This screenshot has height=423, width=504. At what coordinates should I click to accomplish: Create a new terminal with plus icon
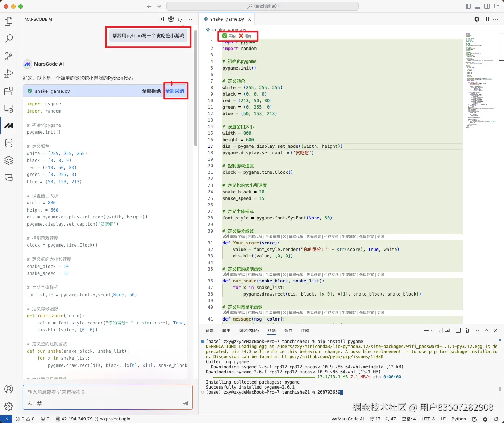426,330
